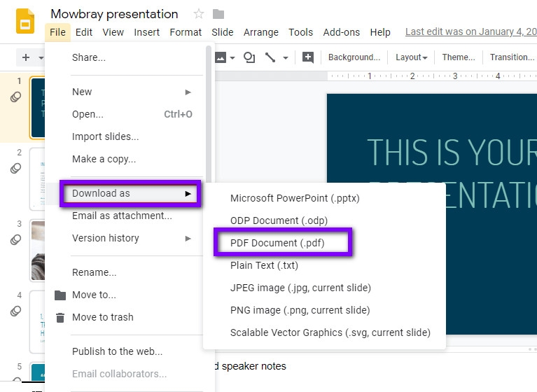The width and height of the screenshot is (537, 392).
Task: Open the Tools menu
Action: [x=300, y=32]
